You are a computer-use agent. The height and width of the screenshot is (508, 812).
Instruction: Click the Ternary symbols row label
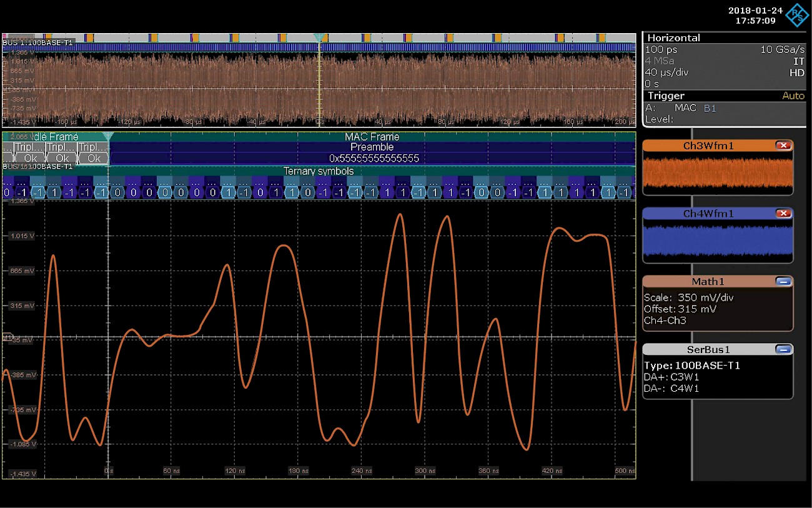pos(319,171)
